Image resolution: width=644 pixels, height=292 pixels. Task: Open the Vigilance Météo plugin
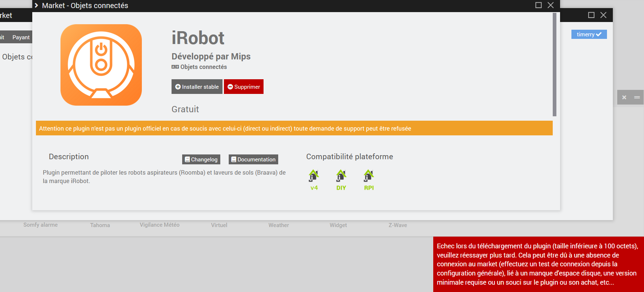click(x=159, y=225)
